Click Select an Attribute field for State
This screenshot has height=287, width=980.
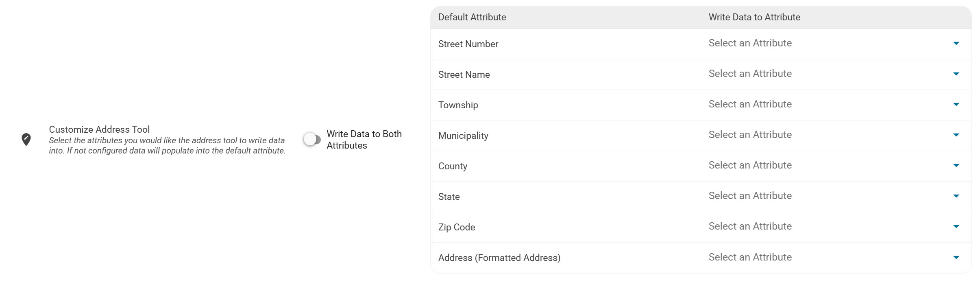point(750,196)
